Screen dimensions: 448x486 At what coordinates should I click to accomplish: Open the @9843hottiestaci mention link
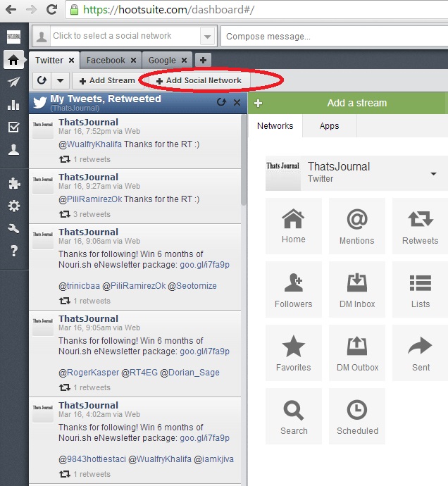[x=92, y=459]
